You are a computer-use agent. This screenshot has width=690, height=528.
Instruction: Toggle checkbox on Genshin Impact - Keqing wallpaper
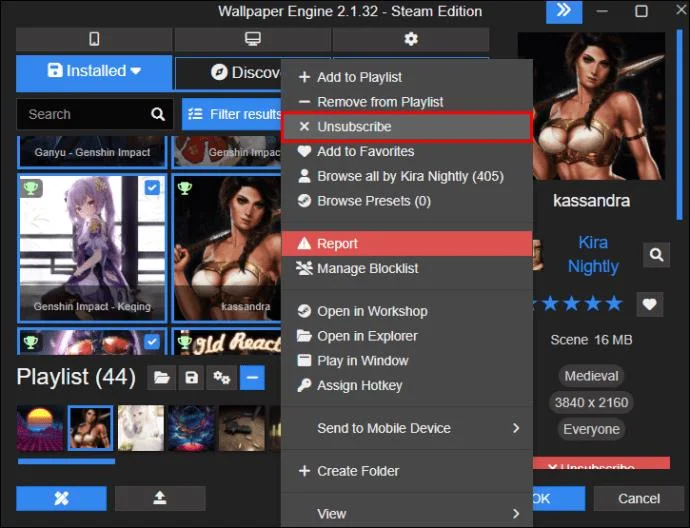coord(152,188)
